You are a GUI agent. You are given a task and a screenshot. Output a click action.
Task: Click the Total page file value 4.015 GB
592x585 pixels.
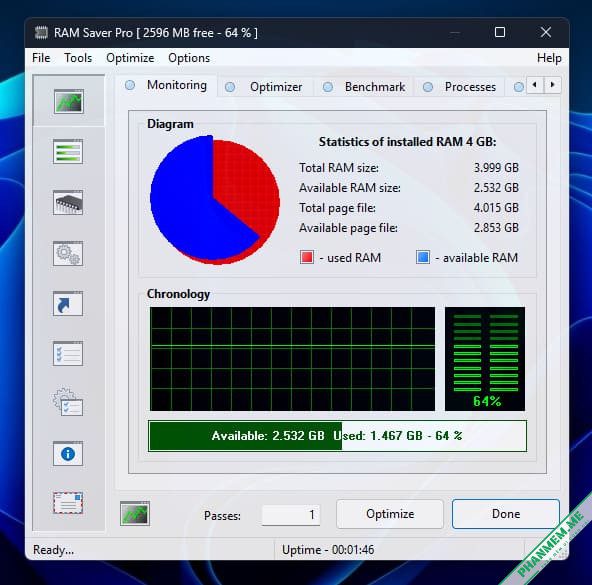click(496, 208)
